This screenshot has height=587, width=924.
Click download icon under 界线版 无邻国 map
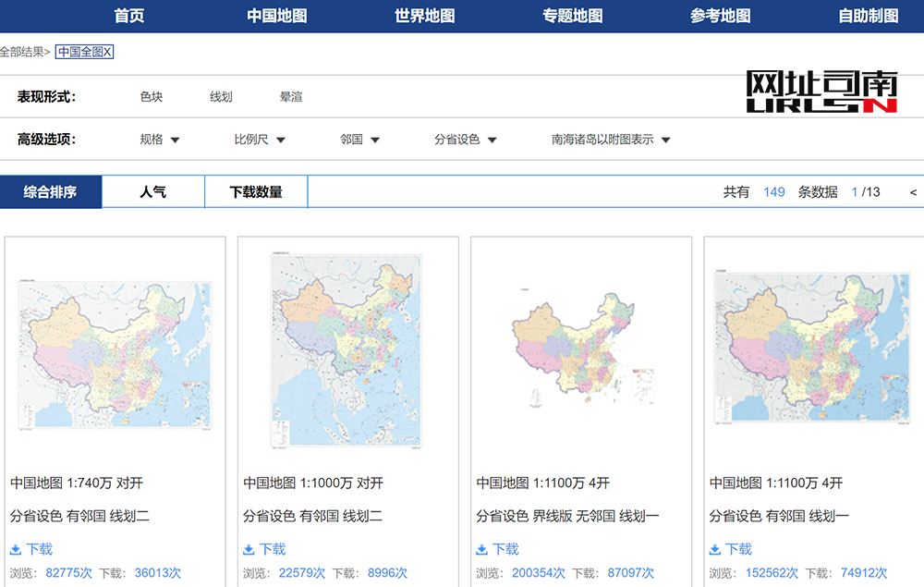481,549
